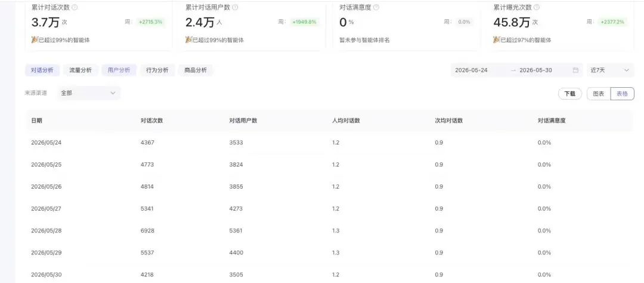Open the 商品分析 tab

196,70
